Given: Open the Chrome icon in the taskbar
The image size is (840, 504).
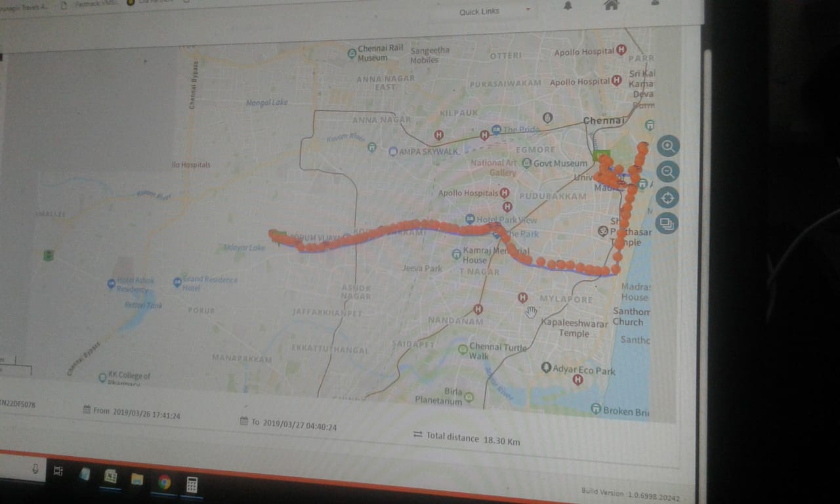Looking at the screenshot, I should (x=164, y=482).
